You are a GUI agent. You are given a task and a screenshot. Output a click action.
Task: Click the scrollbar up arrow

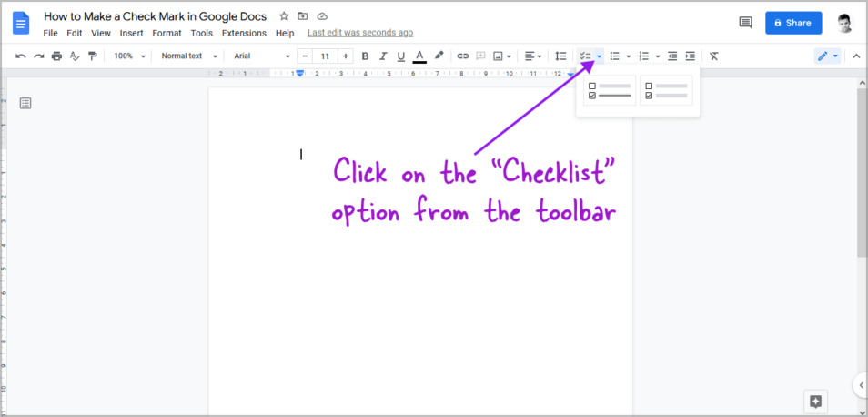[x=862, y=83]
